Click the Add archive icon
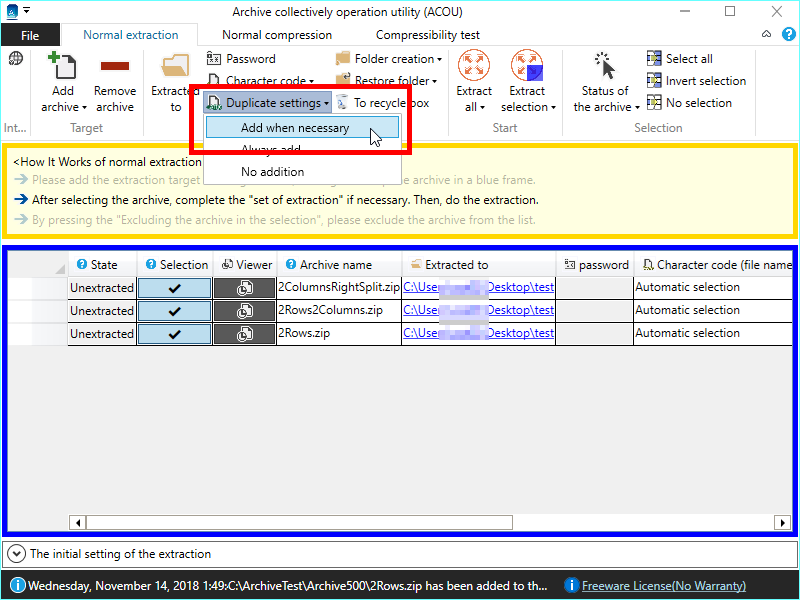The width and height of the screenshot is (800, 600). coord(63,67)
